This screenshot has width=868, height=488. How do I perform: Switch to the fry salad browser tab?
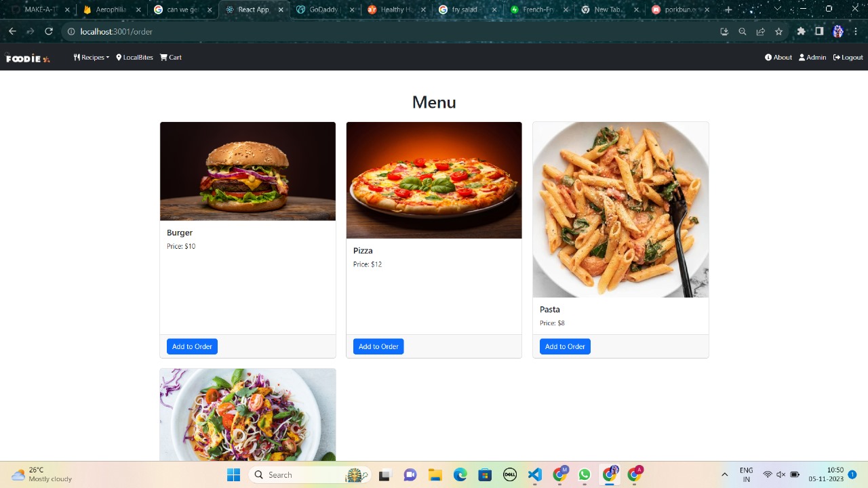[467, 9]
